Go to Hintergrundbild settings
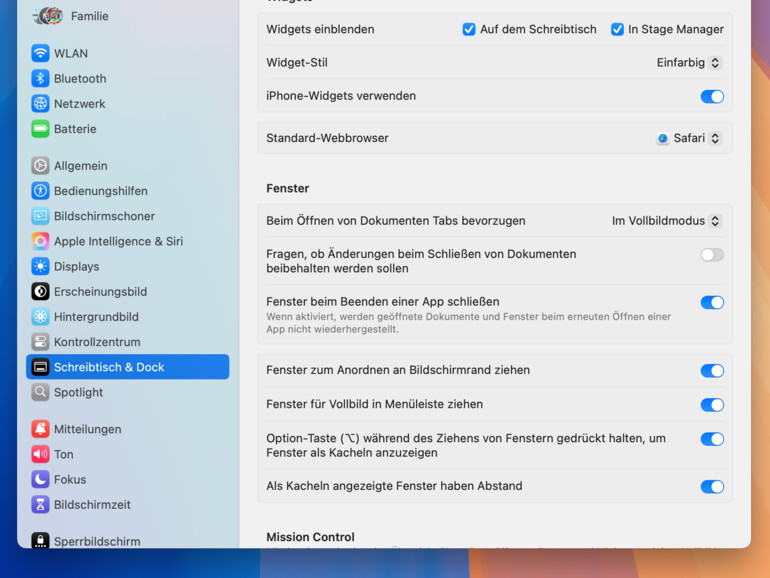The width and height of the screenshot is (770, 578). click(x=128, y=317)
